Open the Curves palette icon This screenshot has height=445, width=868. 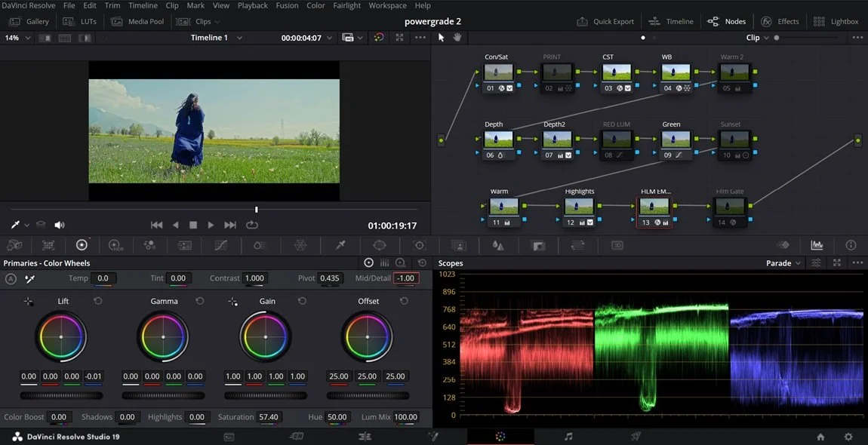(x=221, y=245)
